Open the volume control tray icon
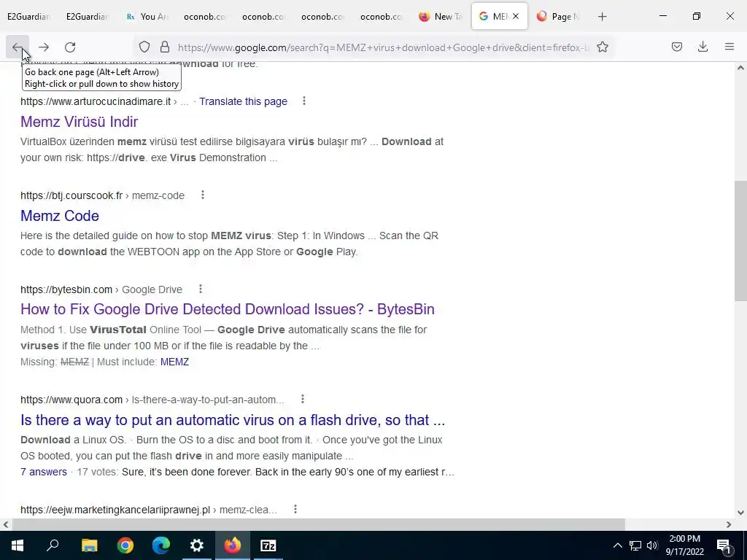The height and width of the screenshot is (560, 747). click(652, 545)
